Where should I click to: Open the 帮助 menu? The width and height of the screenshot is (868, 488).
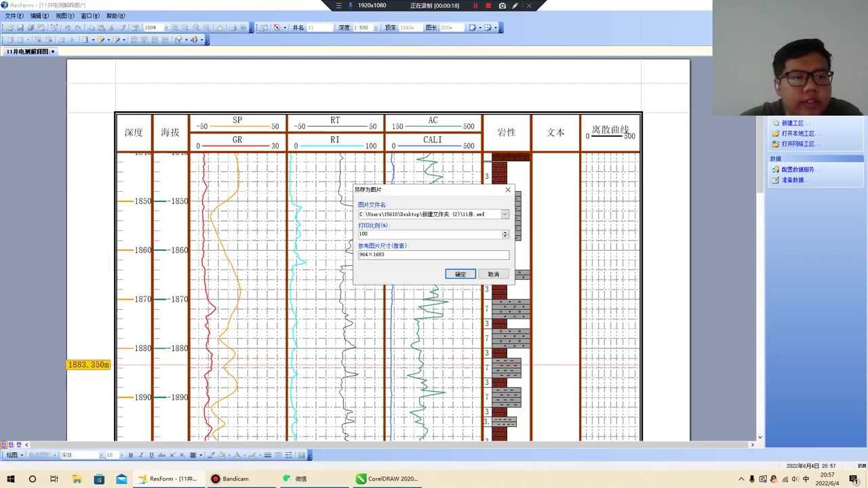click(x=115, y=16)
